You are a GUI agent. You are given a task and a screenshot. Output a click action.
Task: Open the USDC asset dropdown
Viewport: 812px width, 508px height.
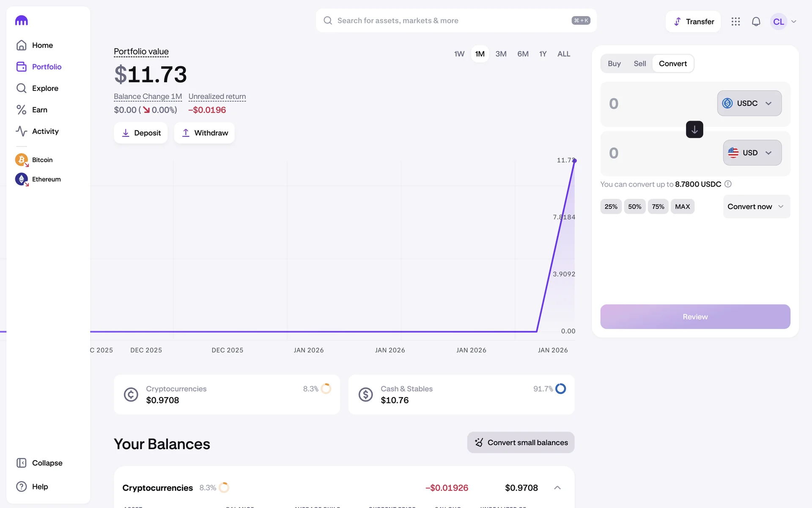point(749,103)
